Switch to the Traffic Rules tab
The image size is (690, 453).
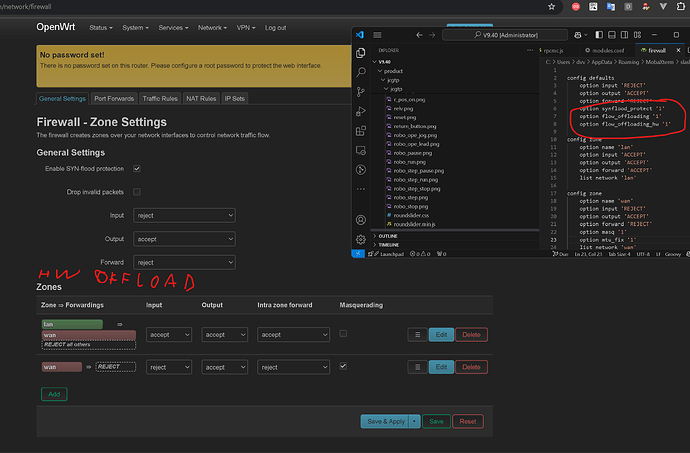pos(160,99)
